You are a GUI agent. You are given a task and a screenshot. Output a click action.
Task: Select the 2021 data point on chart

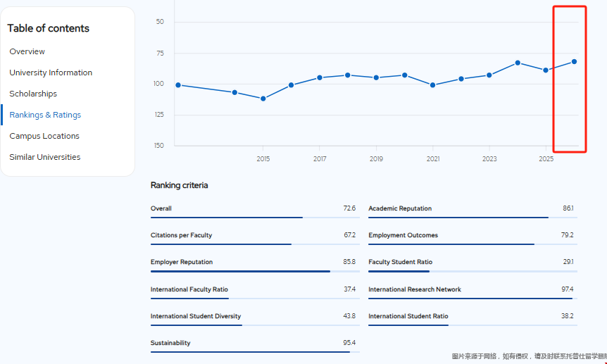433,85
